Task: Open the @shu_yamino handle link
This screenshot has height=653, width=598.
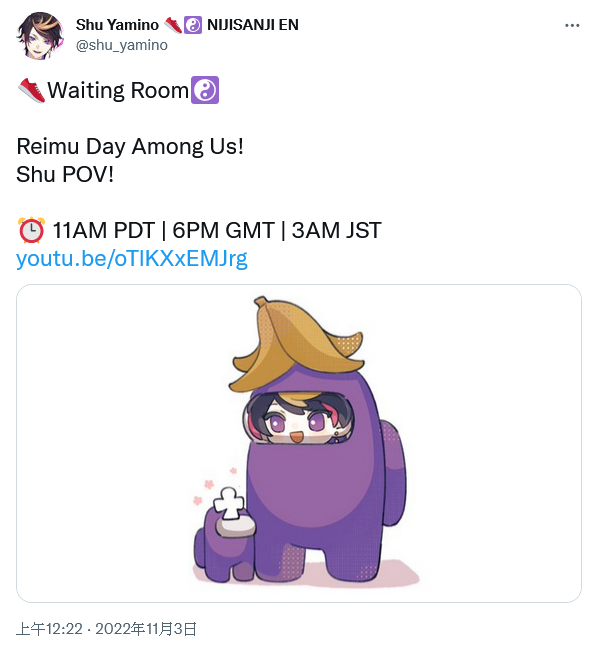Action: coord(122,45)
